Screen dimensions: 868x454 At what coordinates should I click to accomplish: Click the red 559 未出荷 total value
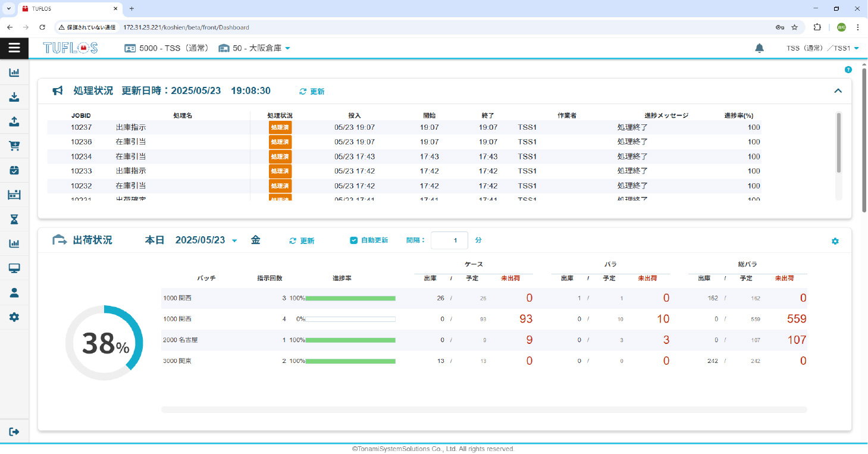[796, 319]
